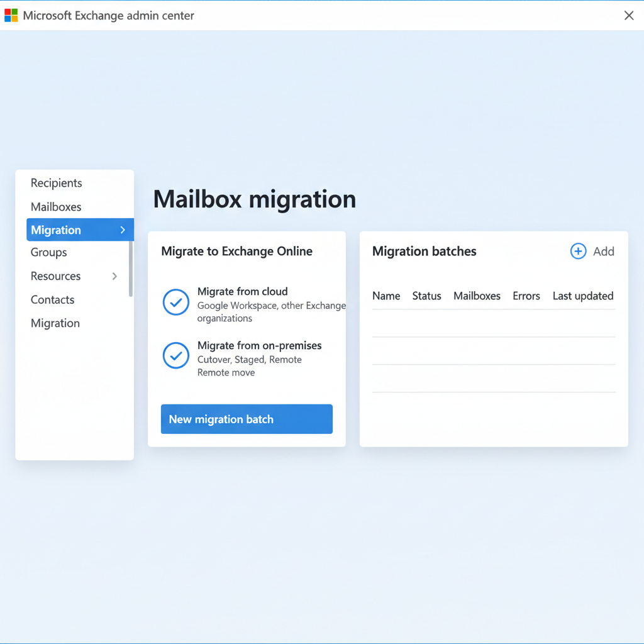This screenshot has width=644, height=644.
Task: Select the highlighted Migration sidebar item
Action: 80,230
